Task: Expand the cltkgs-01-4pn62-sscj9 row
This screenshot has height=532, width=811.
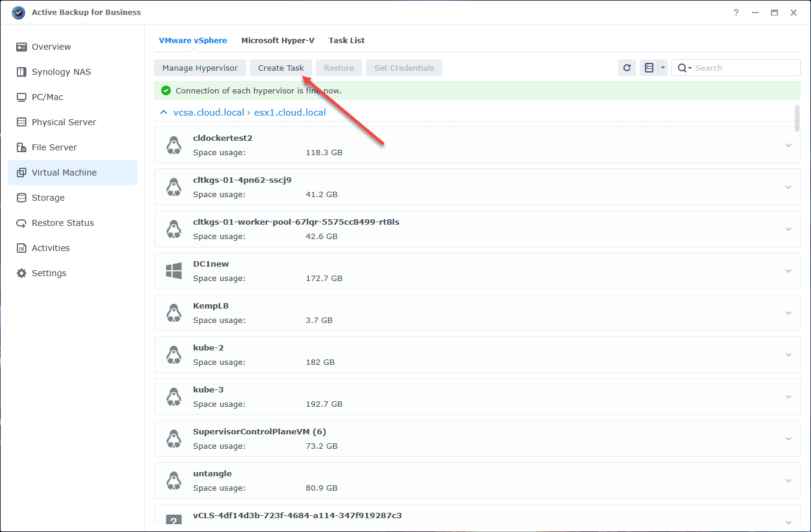Action: click(788, 187)
